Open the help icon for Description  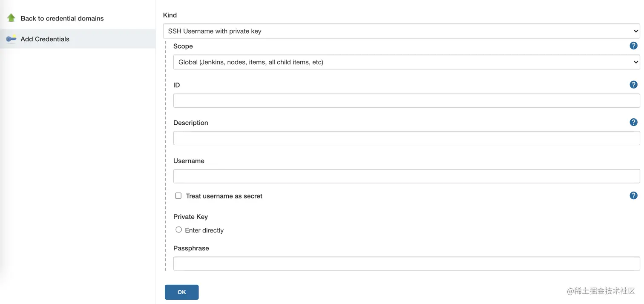[x=633, y=122]
